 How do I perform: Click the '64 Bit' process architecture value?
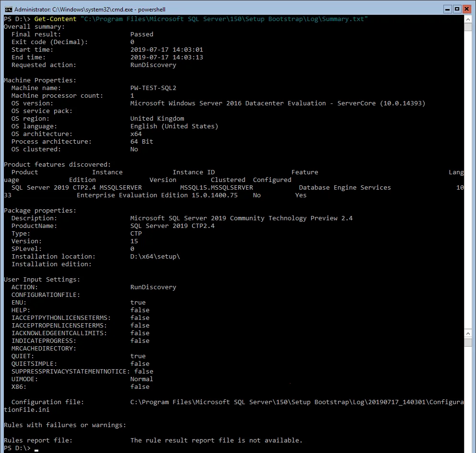142,142
